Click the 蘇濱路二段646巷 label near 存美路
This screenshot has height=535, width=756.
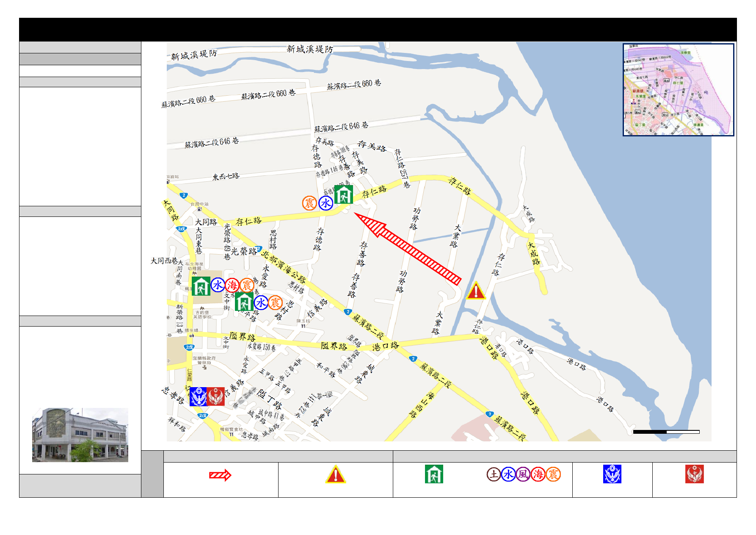(341, 127)
